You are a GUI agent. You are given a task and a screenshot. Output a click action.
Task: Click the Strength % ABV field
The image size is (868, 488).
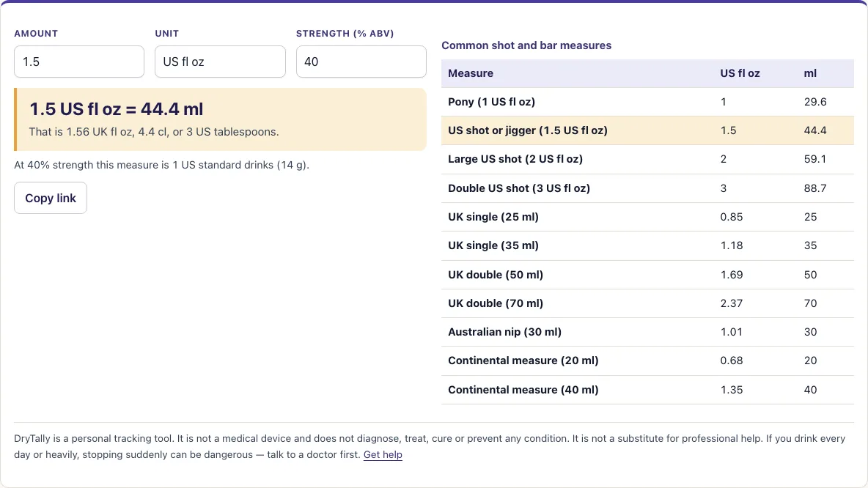361,62
